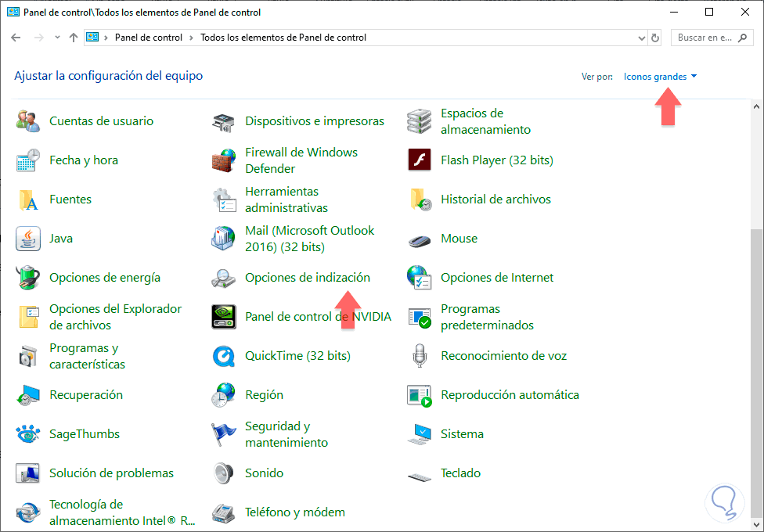Open the Flash Player icon
This screenshot has width=764, height=532.
[420, 160]
